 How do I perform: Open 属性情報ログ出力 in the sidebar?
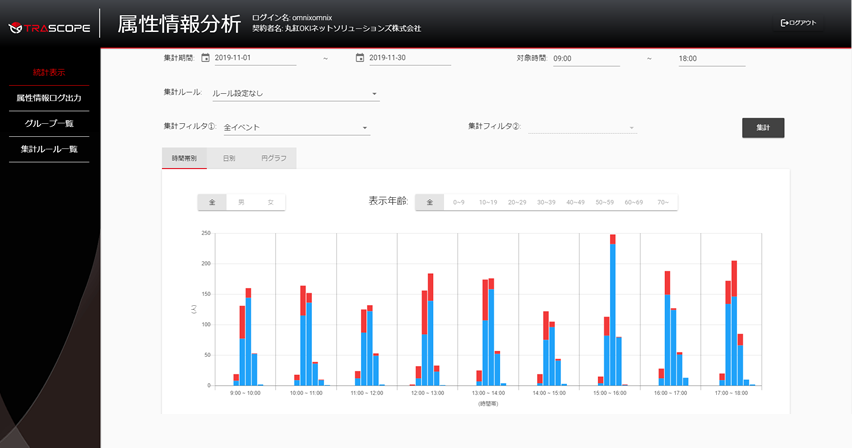tap(49, 98)
